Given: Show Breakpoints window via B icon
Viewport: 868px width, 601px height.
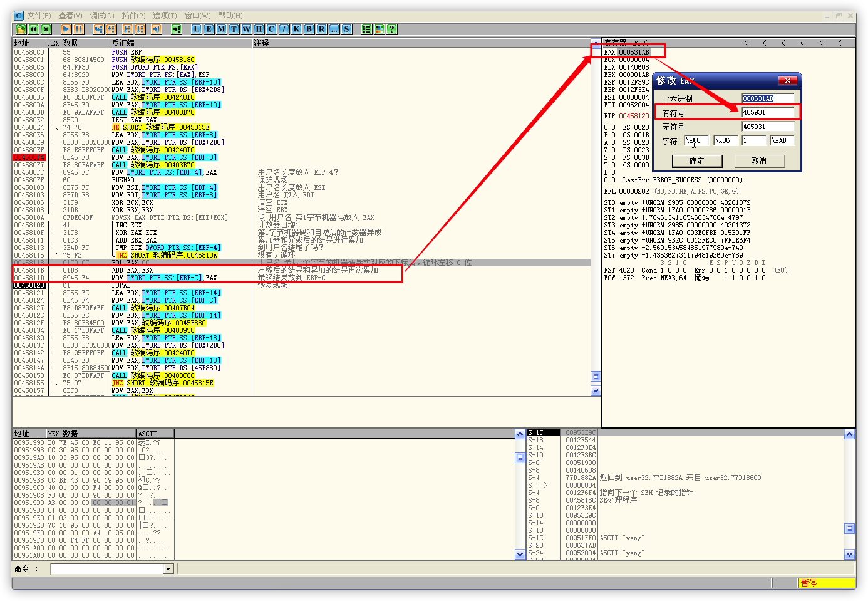Looking at the screenshot, I should pyautogui.click(x=309, y=29).
